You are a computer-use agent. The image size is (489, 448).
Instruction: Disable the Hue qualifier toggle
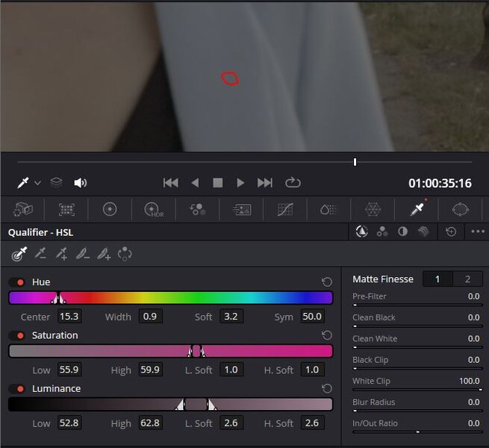click(16, 282)
